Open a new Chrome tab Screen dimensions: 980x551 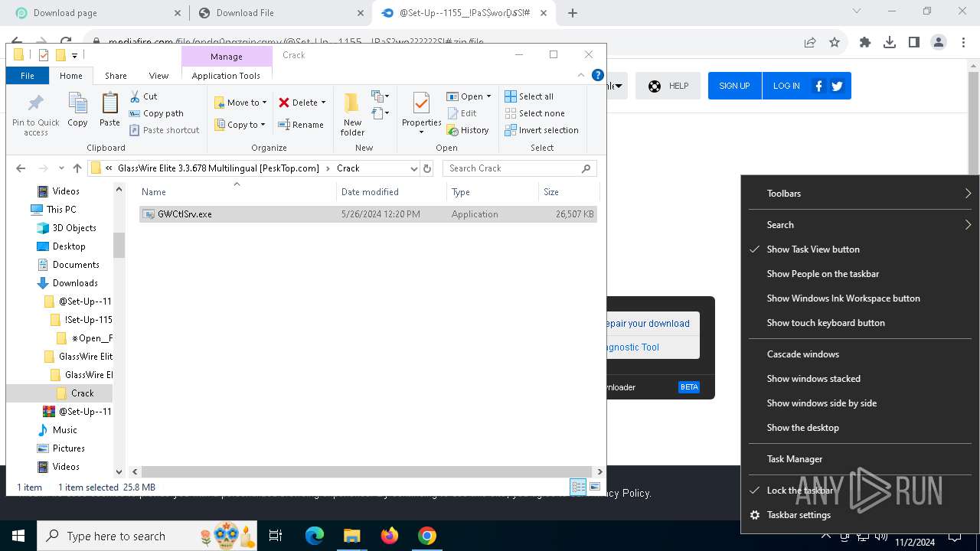click(573, 13)
